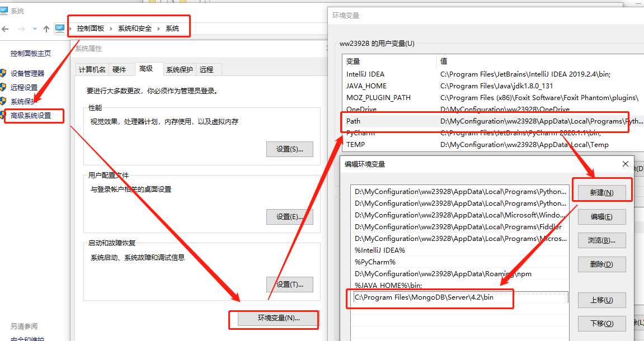Switch to 计算机名 tab
Screen dimensions: 644x341
click(x=92, y=70)
